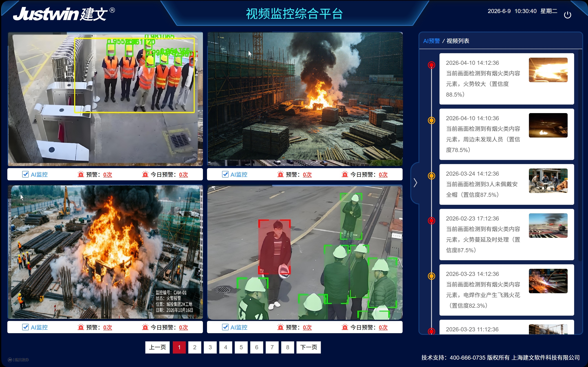The height and width of the screenshot is (367, 588).
Task: Open 今日预警 0次 count under turnstile video
Action: click(183, 174)
